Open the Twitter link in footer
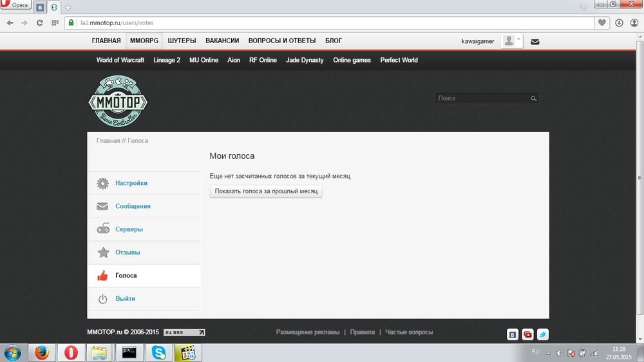Viewport: 644px width, 362px height. coord(542,334)
